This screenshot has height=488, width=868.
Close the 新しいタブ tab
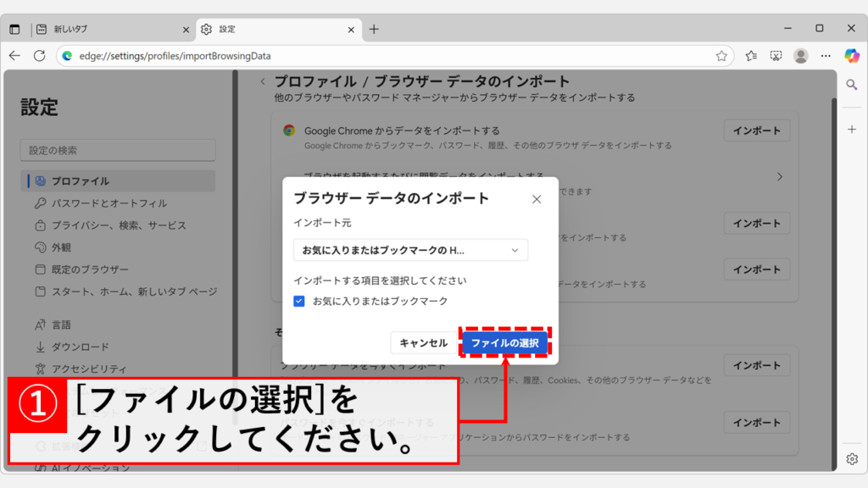pyautogui.click(x=186, y=30)
